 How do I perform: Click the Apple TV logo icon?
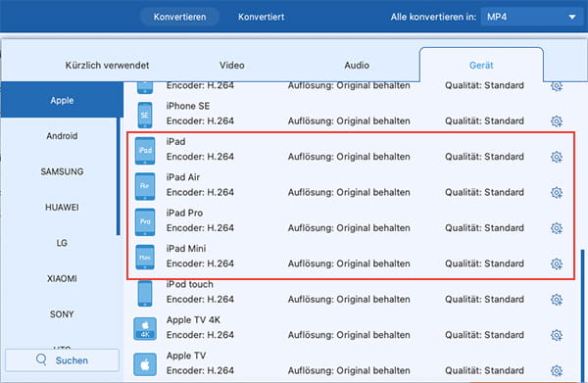(145, 364)
